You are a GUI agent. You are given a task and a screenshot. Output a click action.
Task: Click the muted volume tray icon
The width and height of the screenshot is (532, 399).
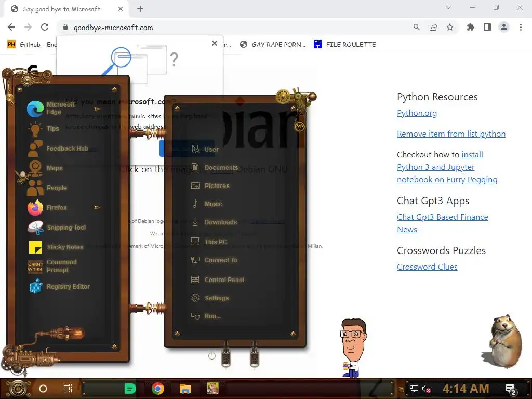[x=426, y=389]
